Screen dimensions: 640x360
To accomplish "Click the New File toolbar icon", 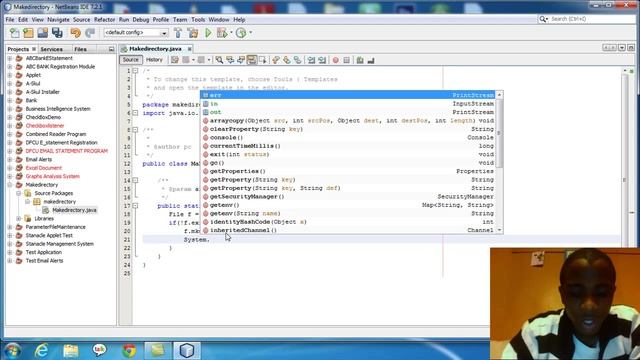I will (x=15, y=33).
